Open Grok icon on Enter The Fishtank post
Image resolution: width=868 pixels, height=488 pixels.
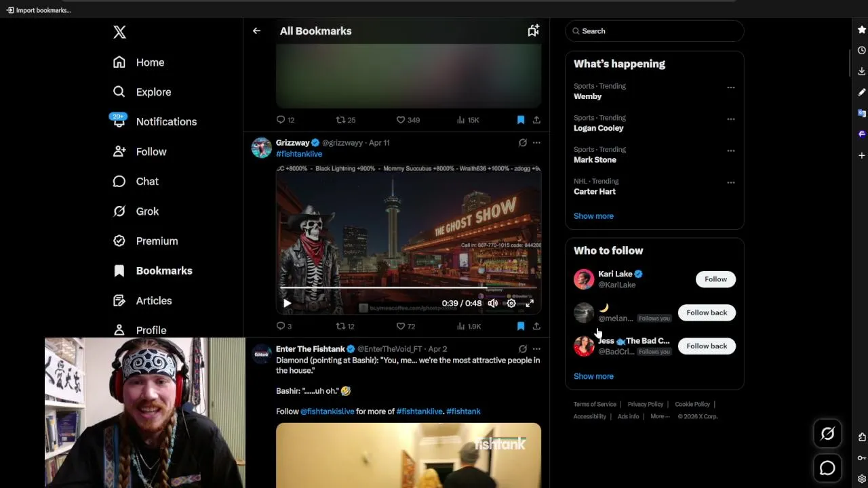(x=523, y=349)
